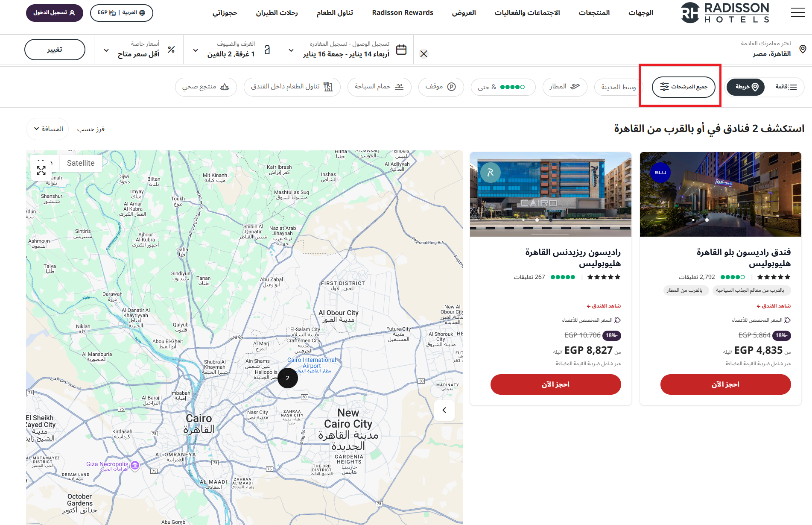
Task: Click the calendar icon for dates
Action: (401, 50)
